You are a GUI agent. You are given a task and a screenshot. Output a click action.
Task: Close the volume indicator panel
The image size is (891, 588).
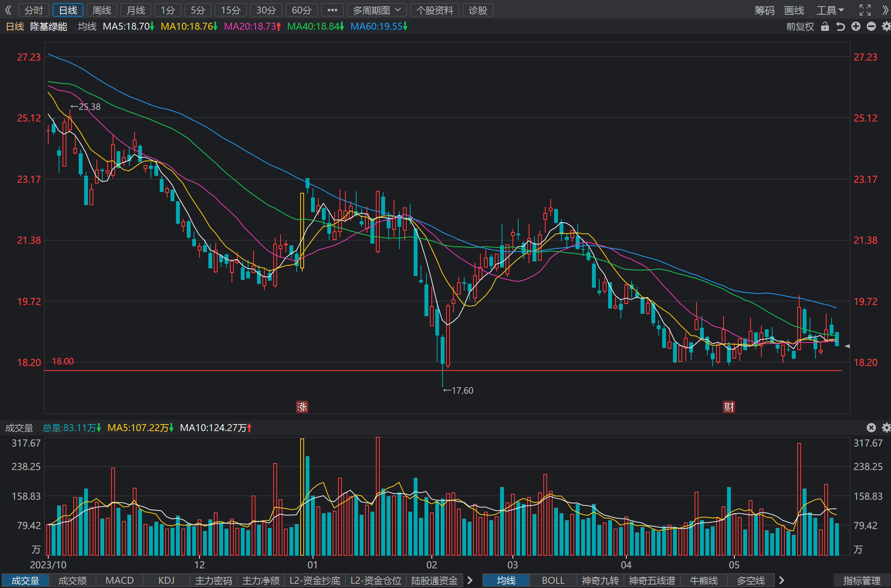pos(871,427)
